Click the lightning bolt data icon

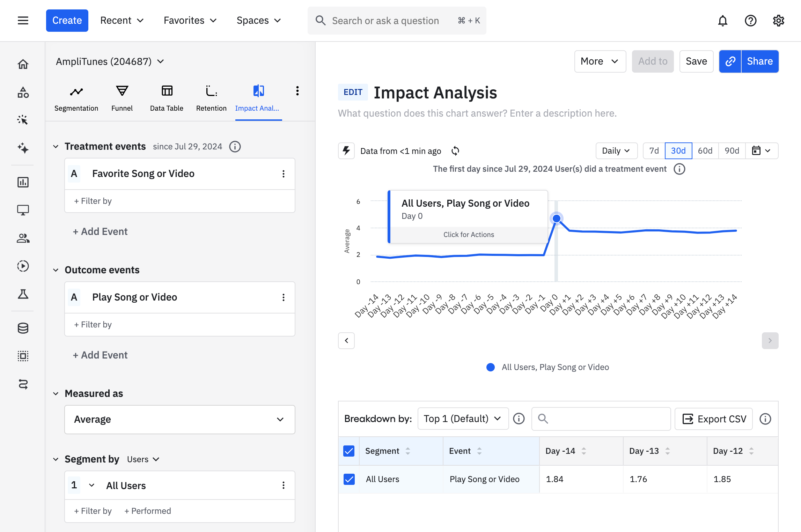[x=346, y=151]
